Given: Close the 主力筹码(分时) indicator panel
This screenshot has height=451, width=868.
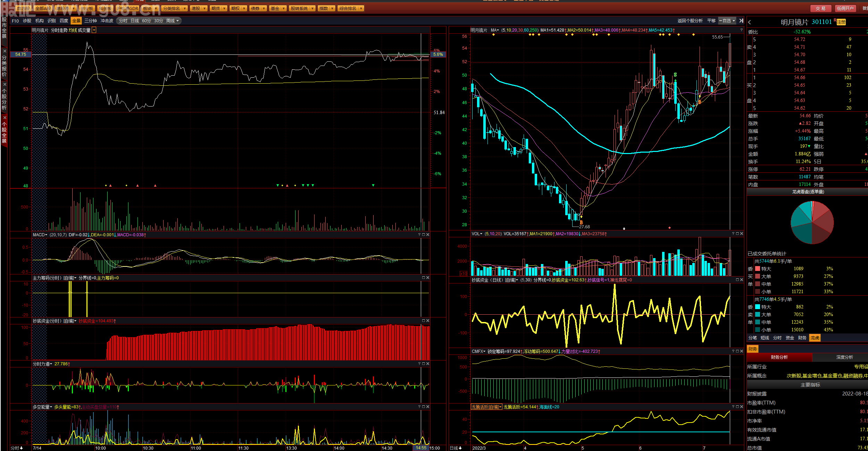Looking at the screenshot, I should click(x=428, y=278).
